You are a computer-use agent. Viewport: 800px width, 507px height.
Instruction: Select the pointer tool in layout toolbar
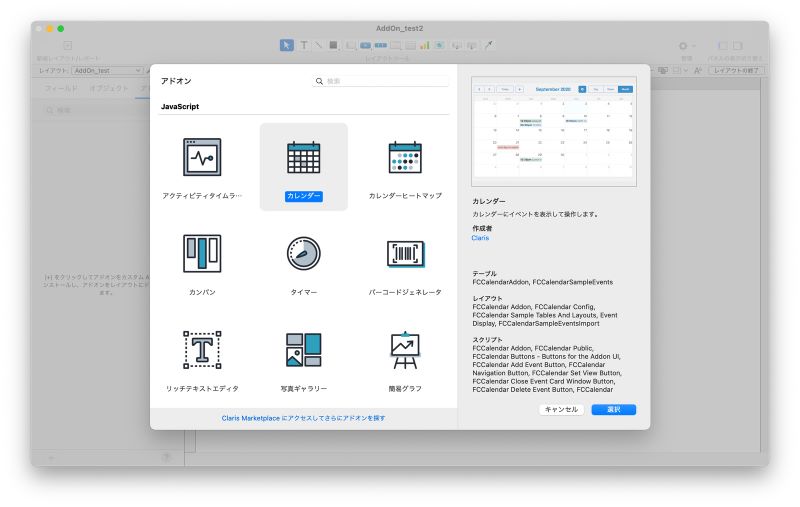coord(287,45)
